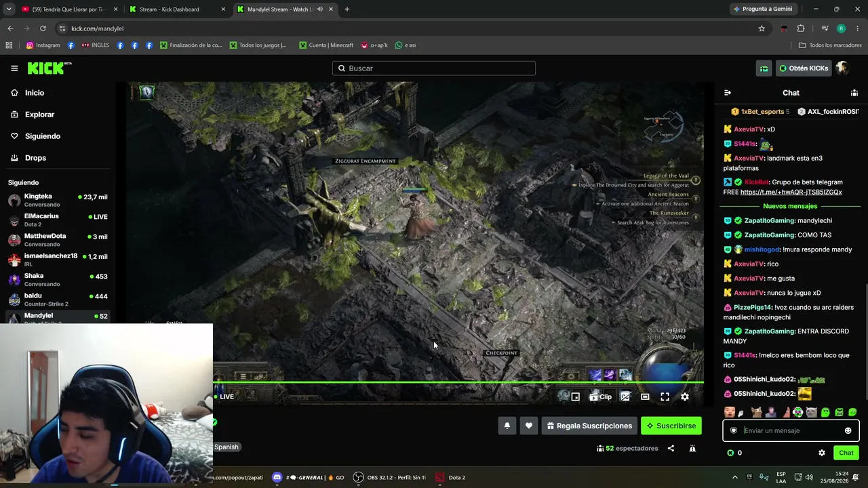Create a clip of the stream
The image size is (868, 488).
tap(601, 396)
